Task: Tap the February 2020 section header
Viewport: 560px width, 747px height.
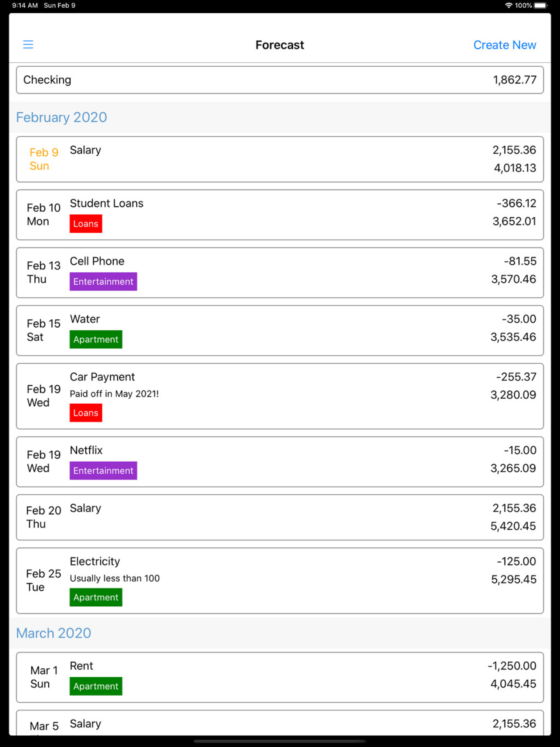Action: pyautogui.click(x=62, y=117)
